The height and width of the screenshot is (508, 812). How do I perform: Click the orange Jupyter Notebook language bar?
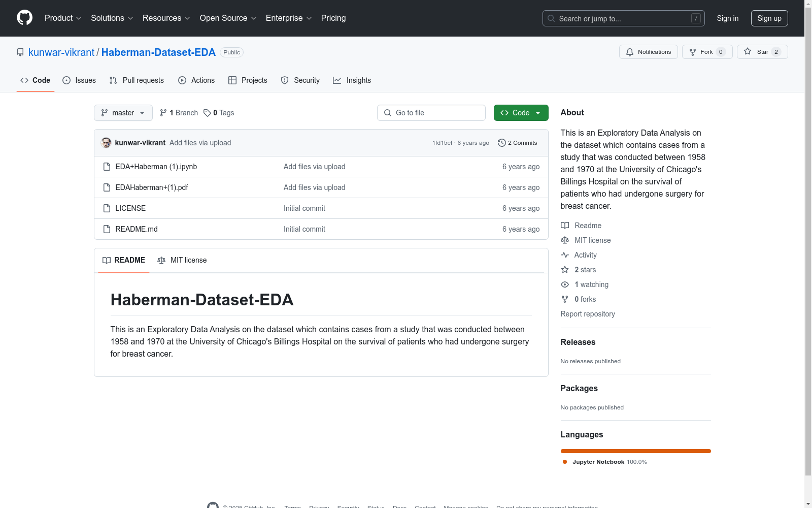[636, 451]
